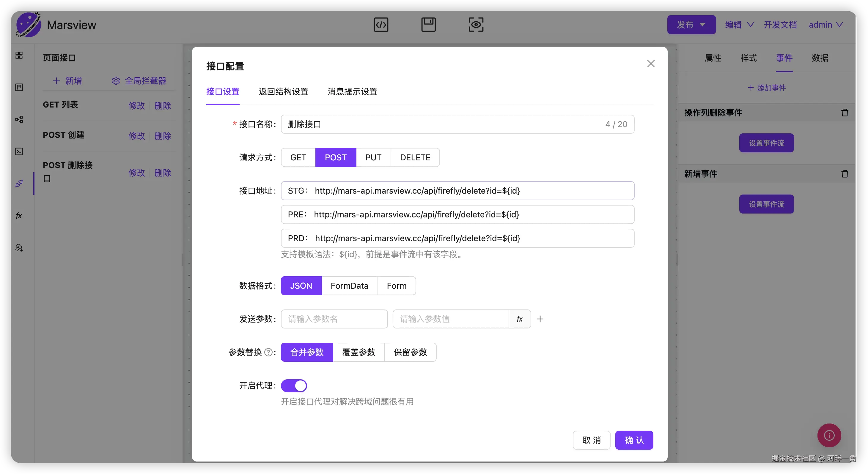
Task: Click the preview eye icon in toolbar
Action: (x=476, y=25)
